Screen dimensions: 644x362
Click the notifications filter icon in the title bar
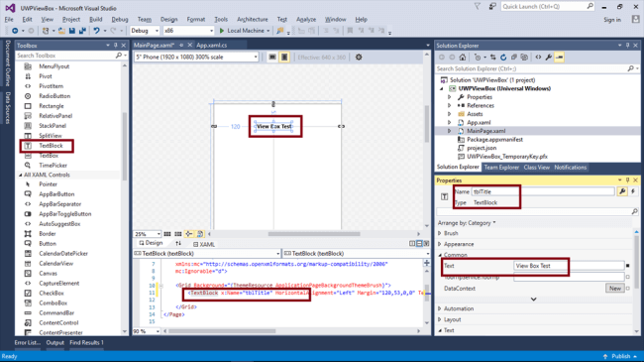coord(478,6)
